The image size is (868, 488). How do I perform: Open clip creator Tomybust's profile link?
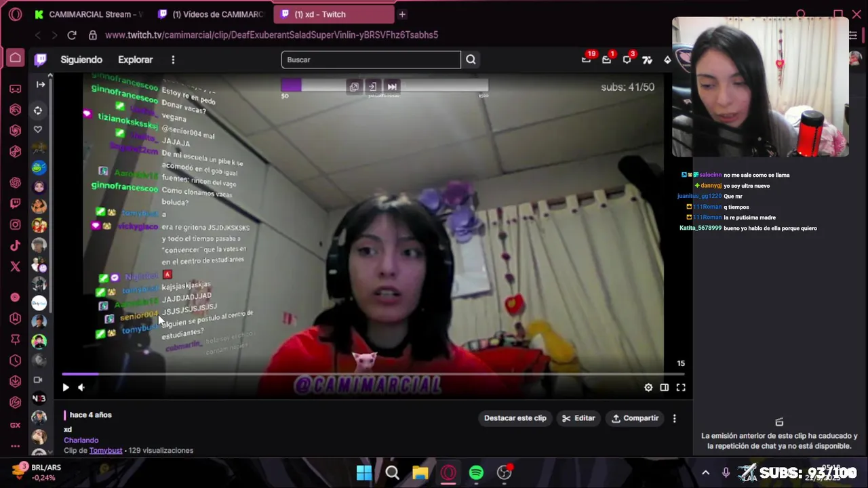tap(106, 450)
